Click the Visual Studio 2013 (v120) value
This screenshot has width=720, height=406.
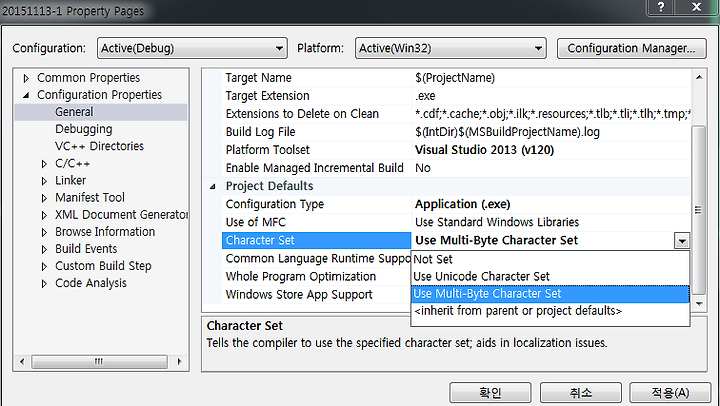[x=484, y=150]
